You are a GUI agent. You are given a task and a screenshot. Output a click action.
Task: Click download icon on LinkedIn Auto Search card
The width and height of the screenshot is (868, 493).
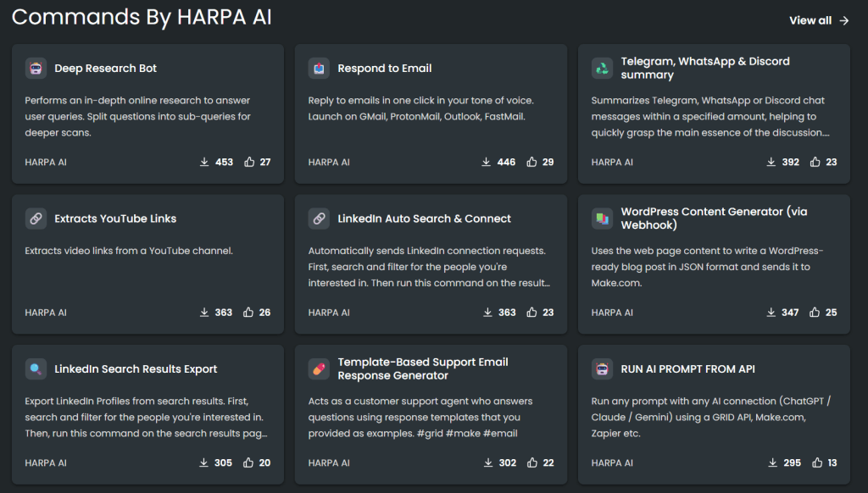click(x=487, y=313)
